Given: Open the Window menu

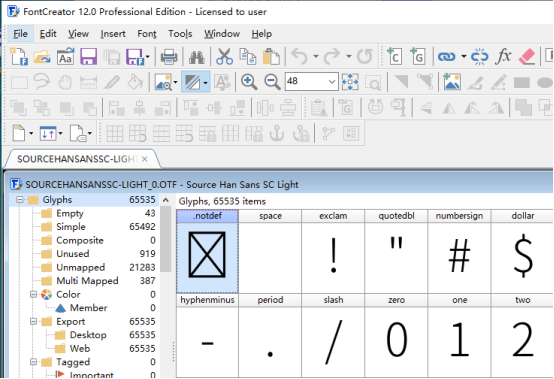Looking at the screenshot, I should pos(222,34).
